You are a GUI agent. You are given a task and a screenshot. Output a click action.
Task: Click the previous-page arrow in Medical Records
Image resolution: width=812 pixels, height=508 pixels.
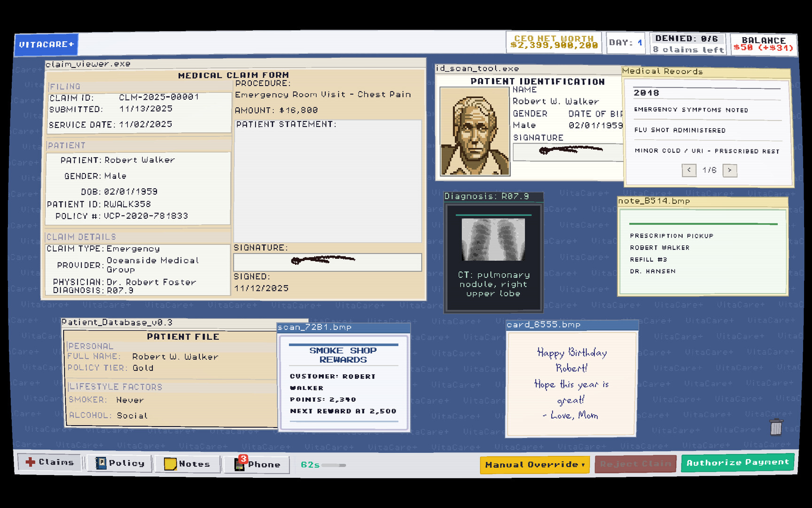tap(689, 170)
